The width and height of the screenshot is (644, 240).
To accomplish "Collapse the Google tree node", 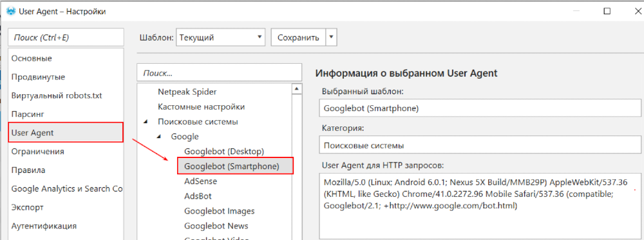I will click(159, 137).
